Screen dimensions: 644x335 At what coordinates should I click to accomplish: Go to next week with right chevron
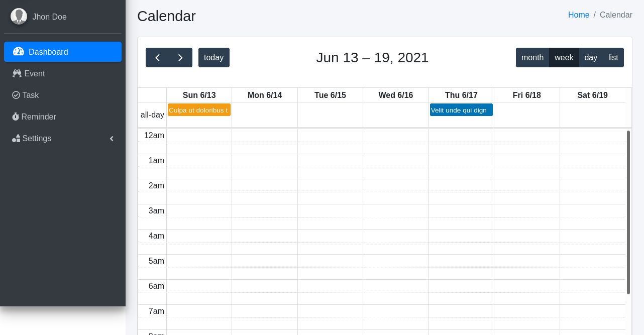(x=180, y=57)
